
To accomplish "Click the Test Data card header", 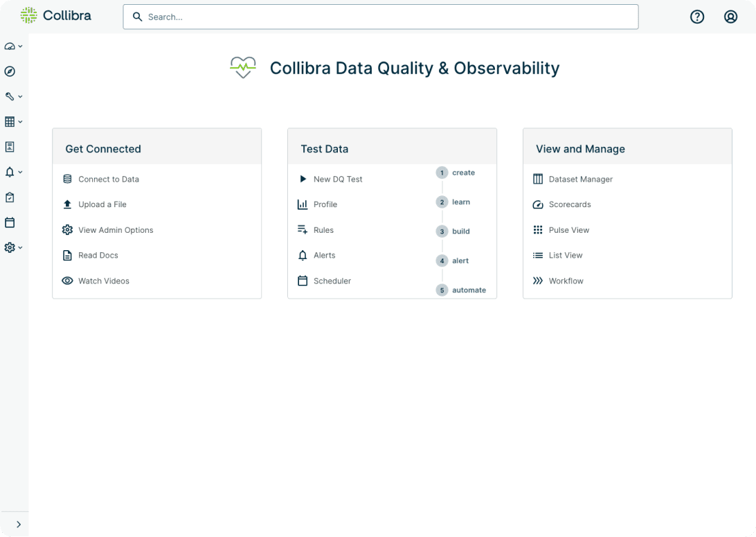I will click(392, 147).
